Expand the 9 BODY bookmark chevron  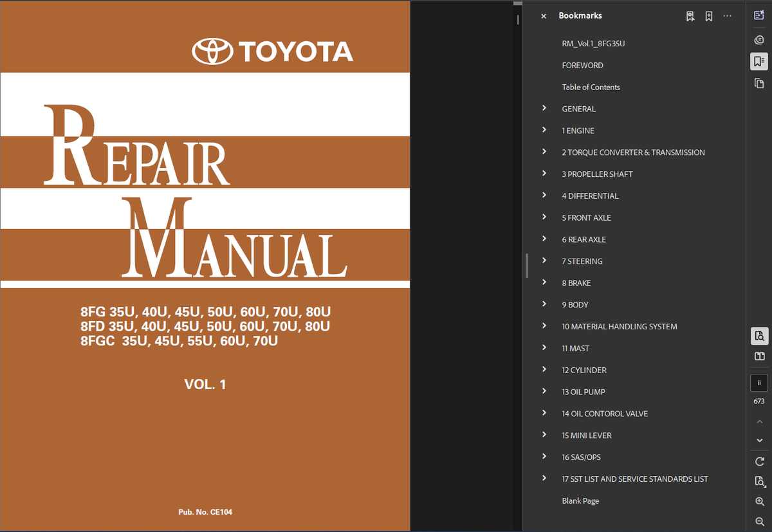(x=544, y=304)
